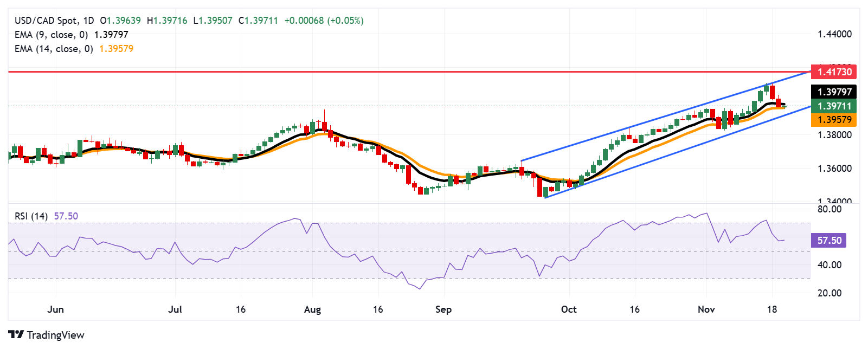This screenshot has height=349, width=868.
Task: Select the orange 1.39579 axis price tag
Action: 834,120
